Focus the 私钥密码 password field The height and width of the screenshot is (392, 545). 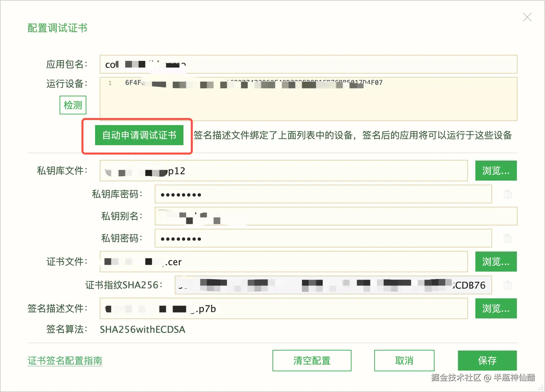point(323,238)
